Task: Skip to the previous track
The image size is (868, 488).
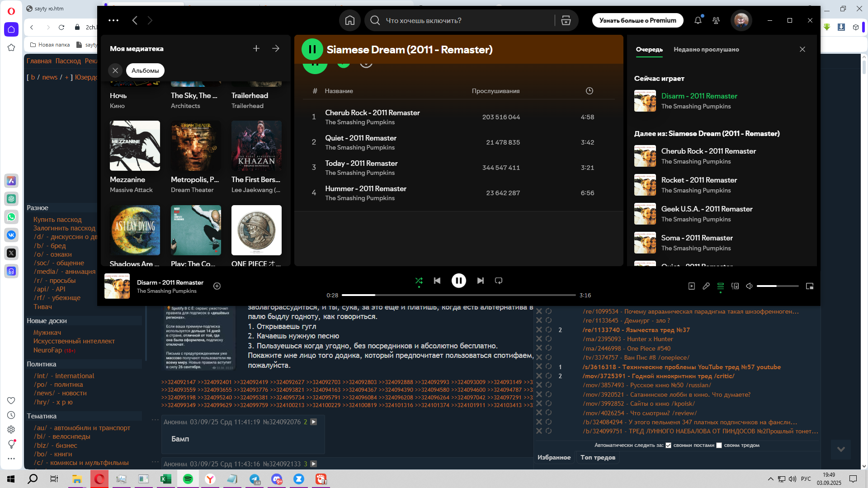Action: 437,281
